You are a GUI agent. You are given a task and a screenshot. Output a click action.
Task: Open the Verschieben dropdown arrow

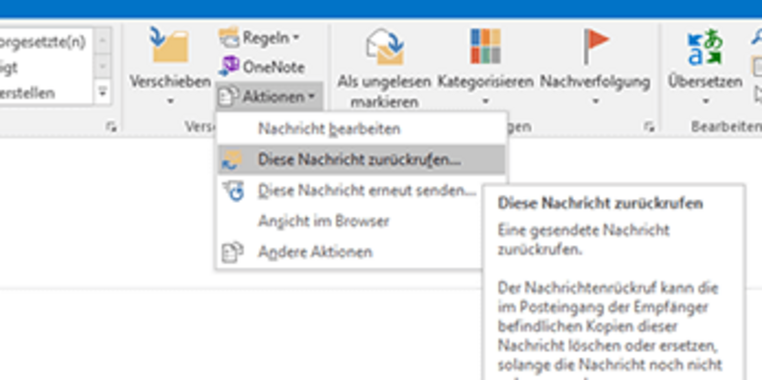click(x=170, y=102)
